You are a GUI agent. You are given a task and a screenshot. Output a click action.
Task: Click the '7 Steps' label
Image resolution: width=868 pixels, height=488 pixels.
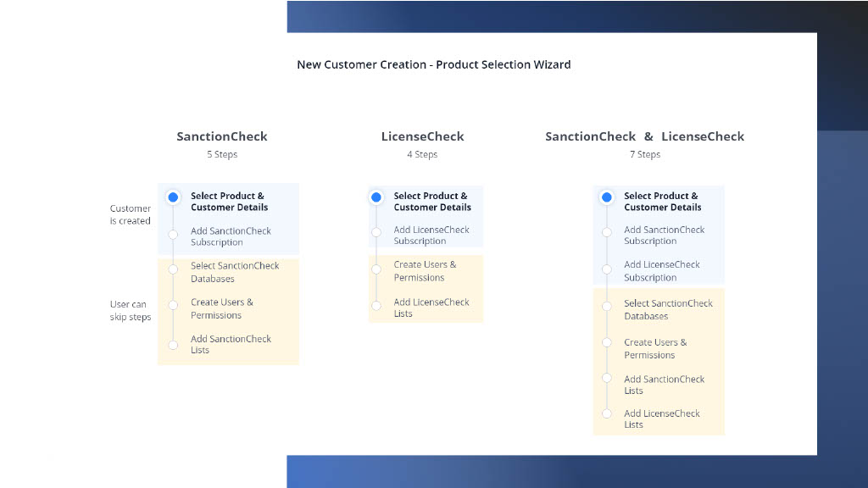(645, 154)
